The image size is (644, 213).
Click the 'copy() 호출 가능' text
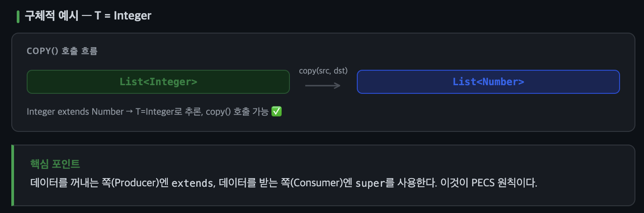(x=237, y=111)
